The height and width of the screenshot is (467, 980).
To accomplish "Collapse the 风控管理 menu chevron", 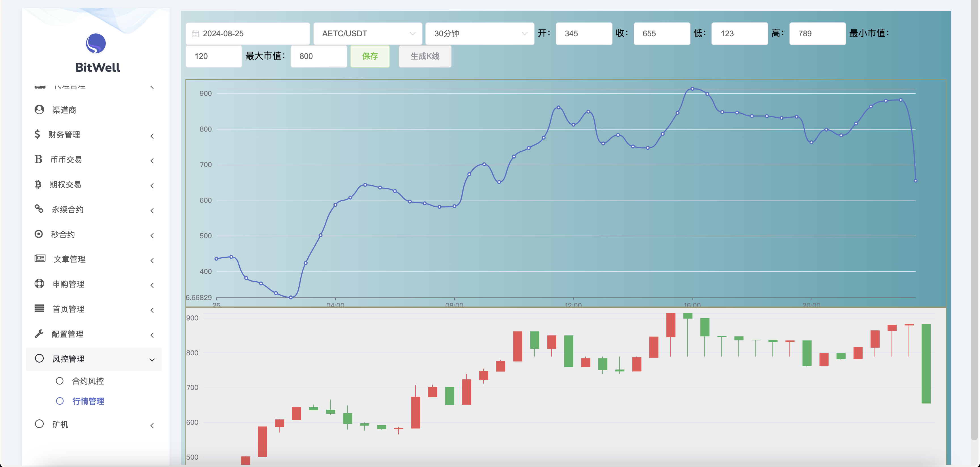I will coord(152,359).
